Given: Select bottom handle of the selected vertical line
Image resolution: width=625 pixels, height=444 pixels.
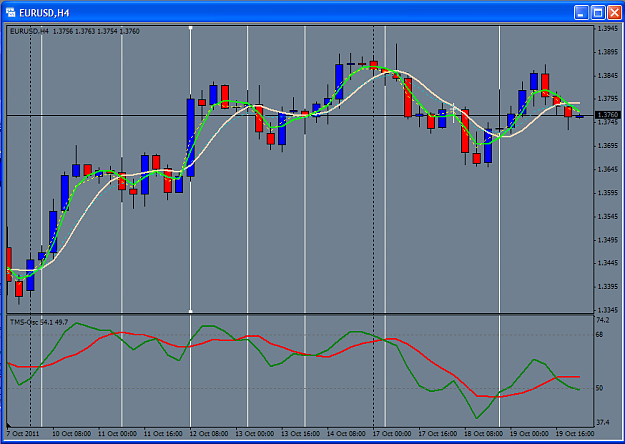Looking at the screenshot, I should [x=191, y=311].
